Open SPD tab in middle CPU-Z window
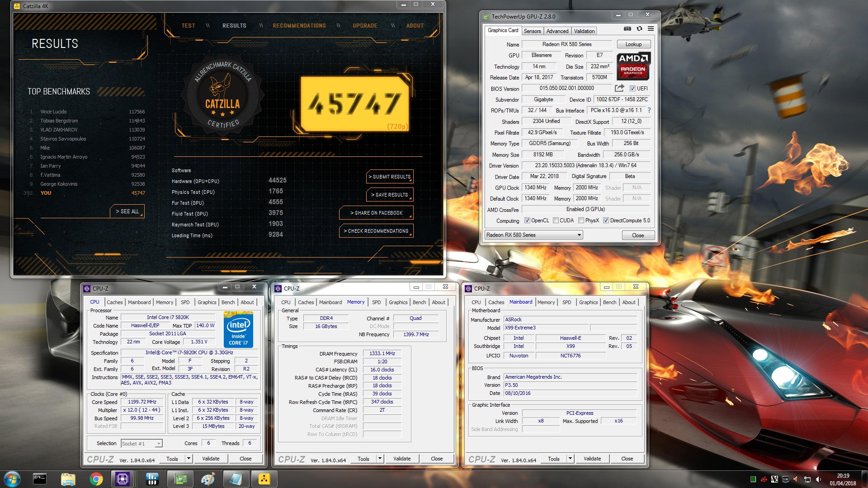The height and width of the screenshot is (488, 868). [x=376, y=302]
